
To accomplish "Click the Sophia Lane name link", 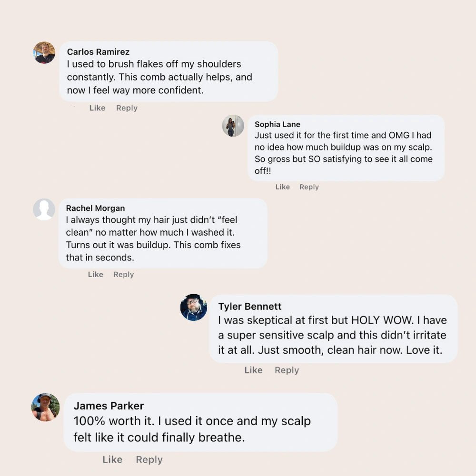I will tap(278, 125).
